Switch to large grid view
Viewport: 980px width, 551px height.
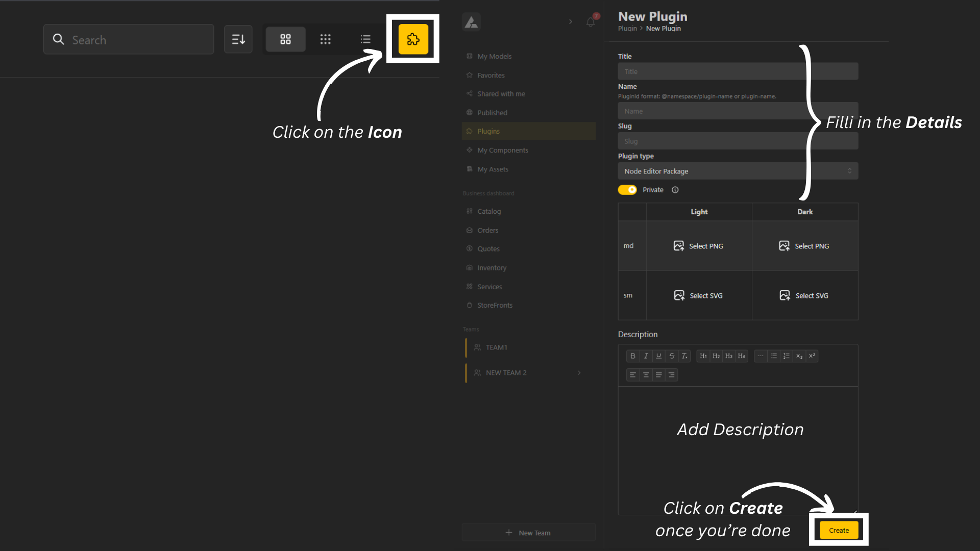[285, 39]
